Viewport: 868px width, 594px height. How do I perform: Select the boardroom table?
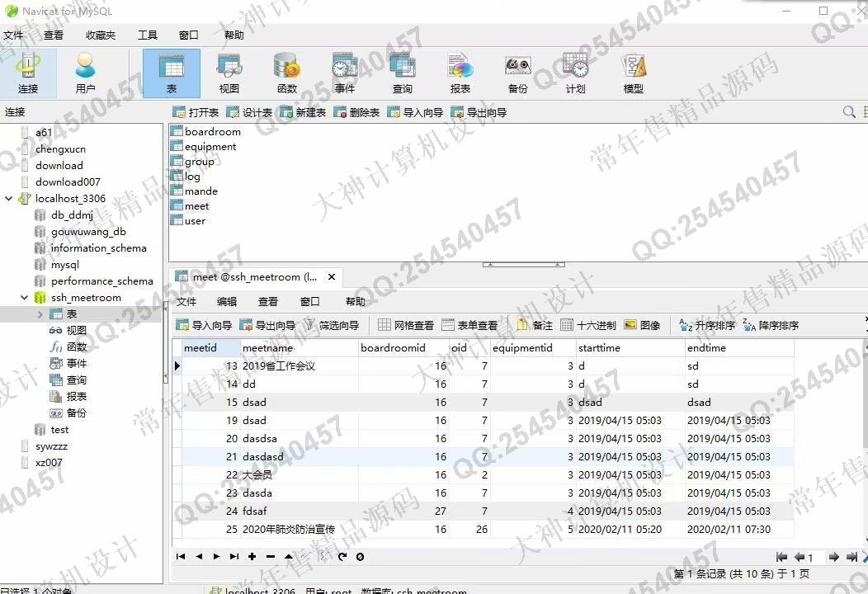point(206,131)
